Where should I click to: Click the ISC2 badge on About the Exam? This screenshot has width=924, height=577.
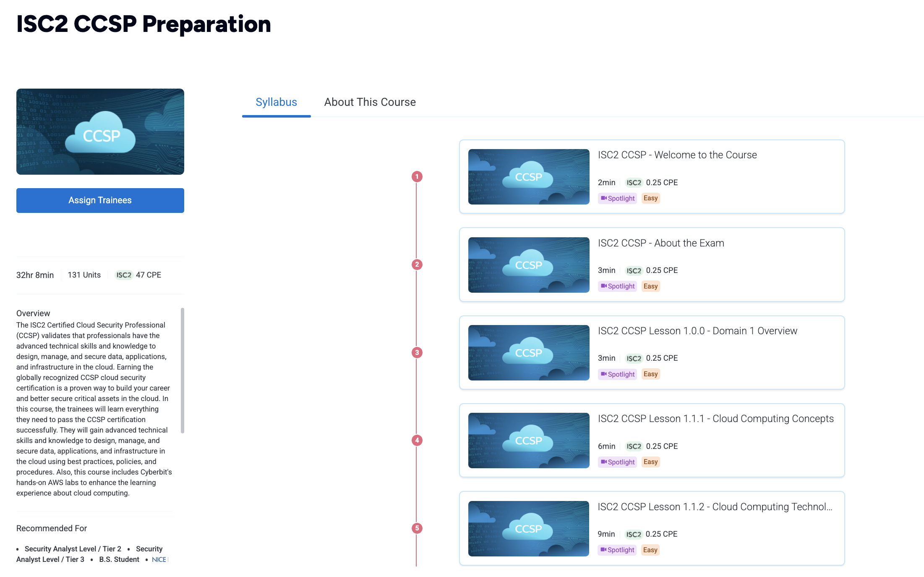634,270
